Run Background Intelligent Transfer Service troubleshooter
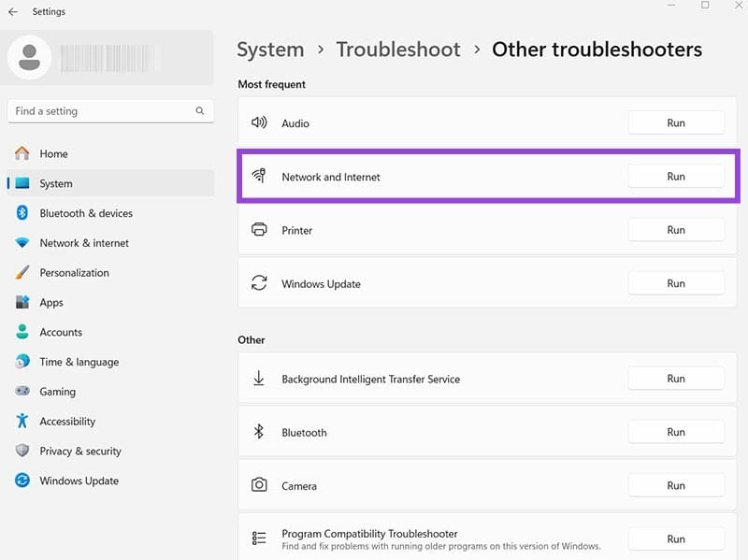748x560 pixels. (x=676, y=379)
